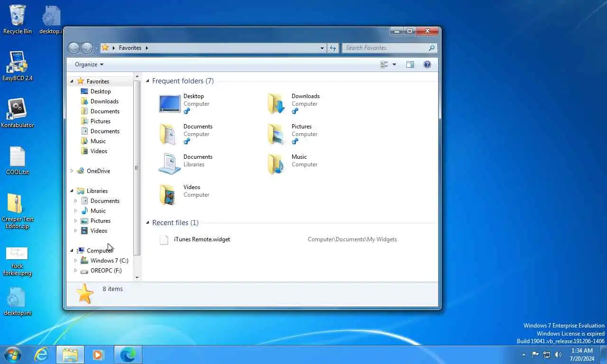Show hidden tray icons arrow
Image resolution: width=607 pixels, height=364 pixels.
click(524, 355)
